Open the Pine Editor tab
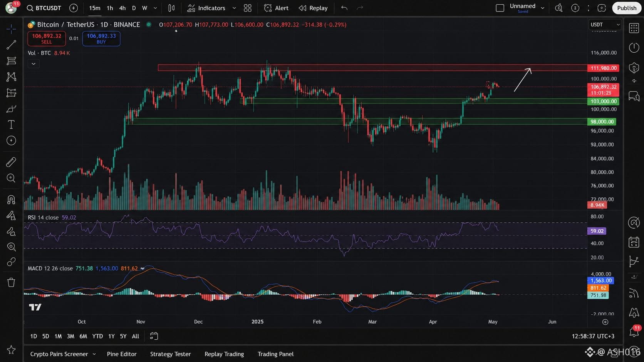The image size is (644, 362). (x=122, y=354)
